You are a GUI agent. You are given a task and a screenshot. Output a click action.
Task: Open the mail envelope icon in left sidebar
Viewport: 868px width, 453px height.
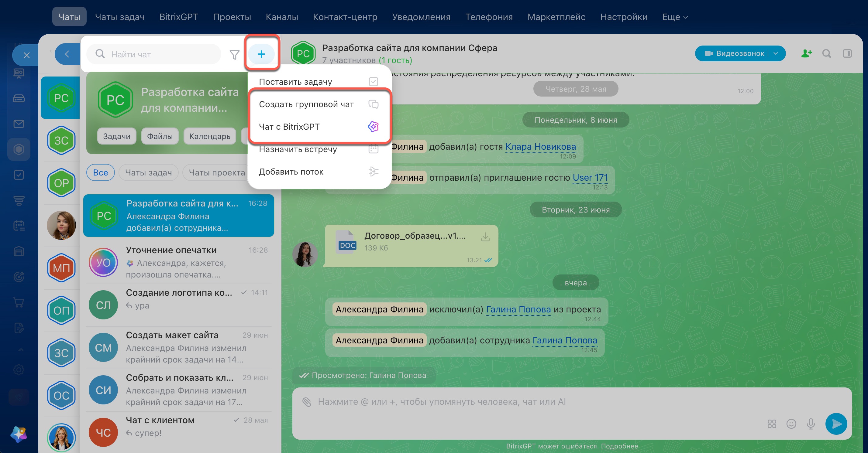click(x=19, y=124)
